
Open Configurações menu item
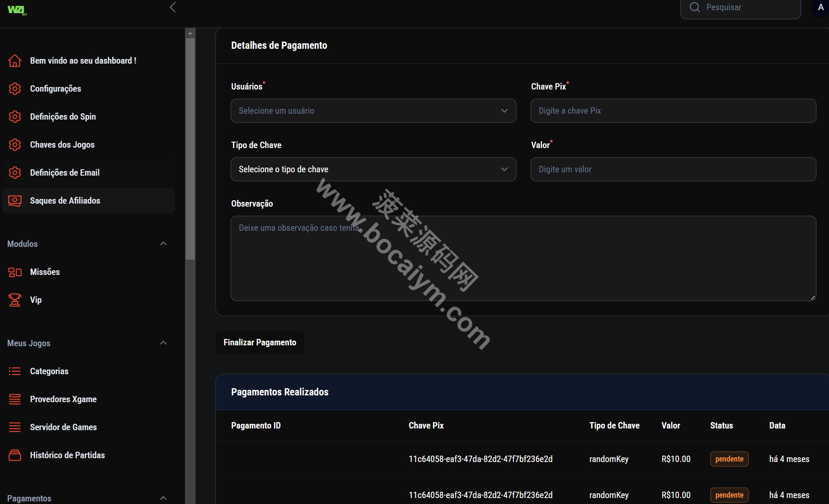click(x=89, y=89)
